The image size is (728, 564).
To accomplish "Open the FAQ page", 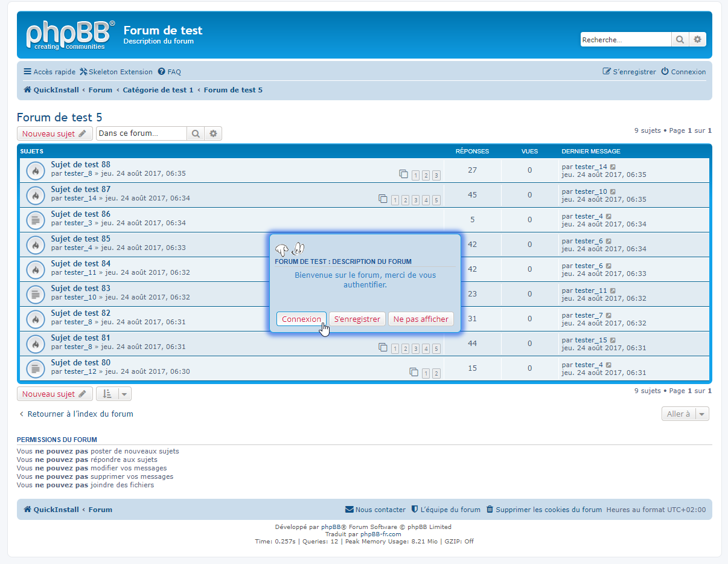I will click(170, 72).
